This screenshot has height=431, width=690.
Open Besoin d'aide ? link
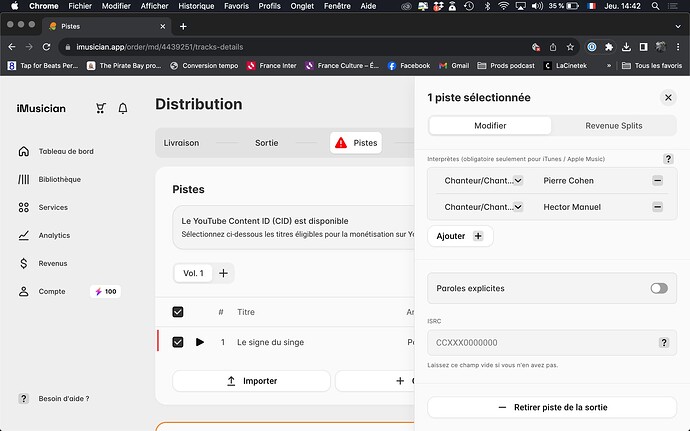coord(64,398)
